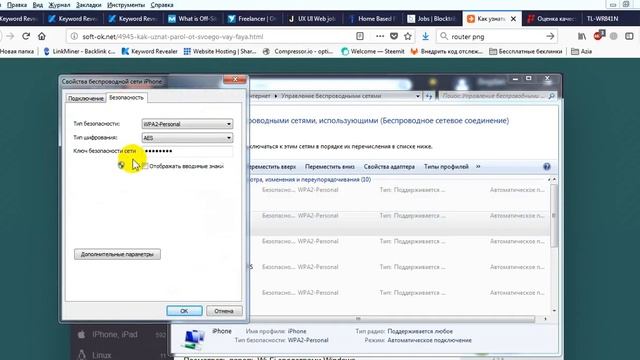Click OK in wireless properties dialog
640x360 pixels.
[x=184, y=311]
